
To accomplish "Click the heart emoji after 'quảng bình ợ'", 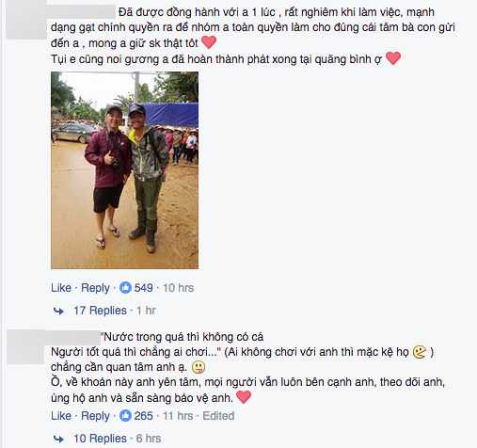I will (393, 58).
